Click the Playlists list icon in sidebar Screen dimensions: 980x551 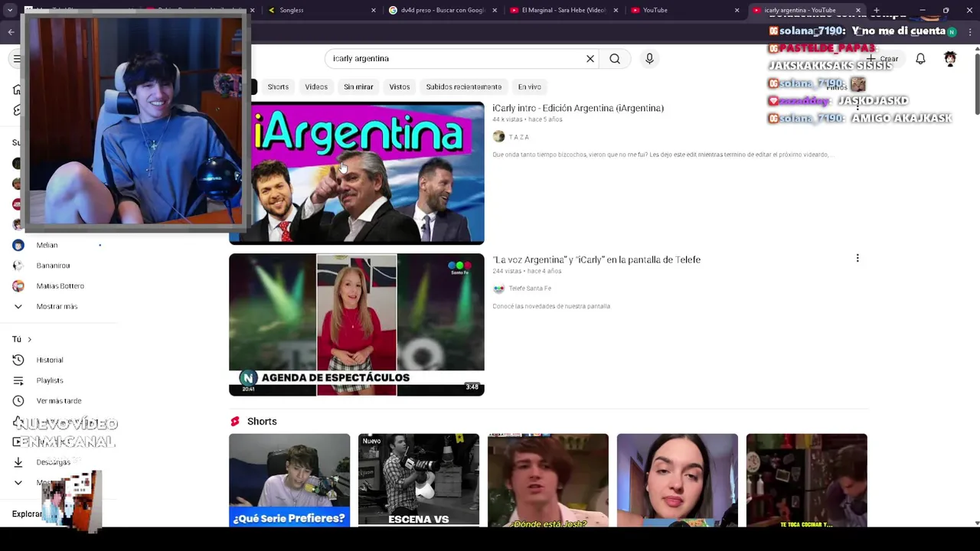click(18, 380)
